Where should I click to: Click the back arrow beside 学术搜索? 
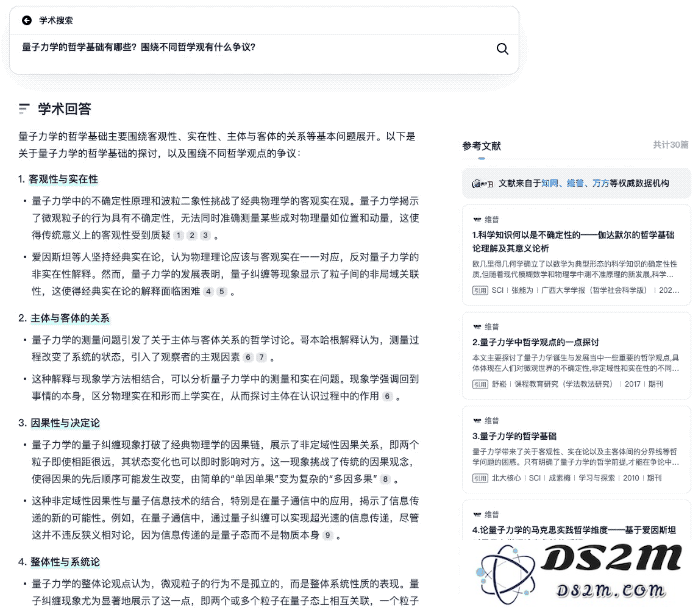tap(27, 20)
